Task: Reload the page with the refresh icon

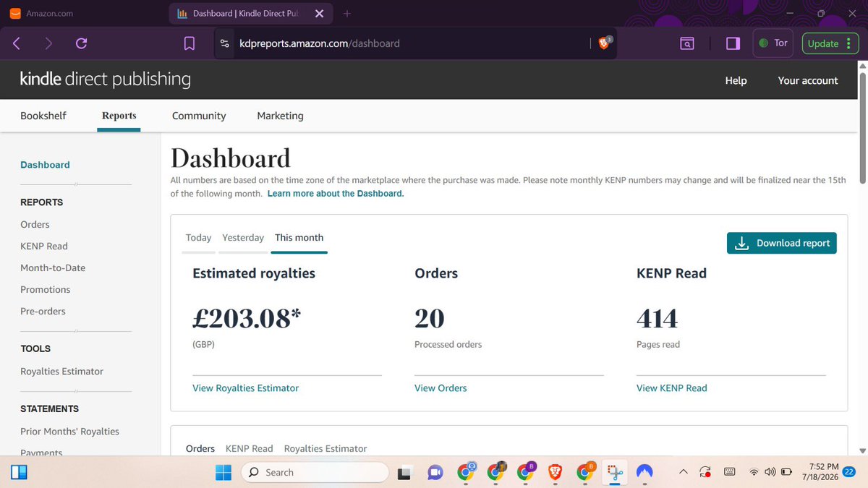Action: coord(81,43)
